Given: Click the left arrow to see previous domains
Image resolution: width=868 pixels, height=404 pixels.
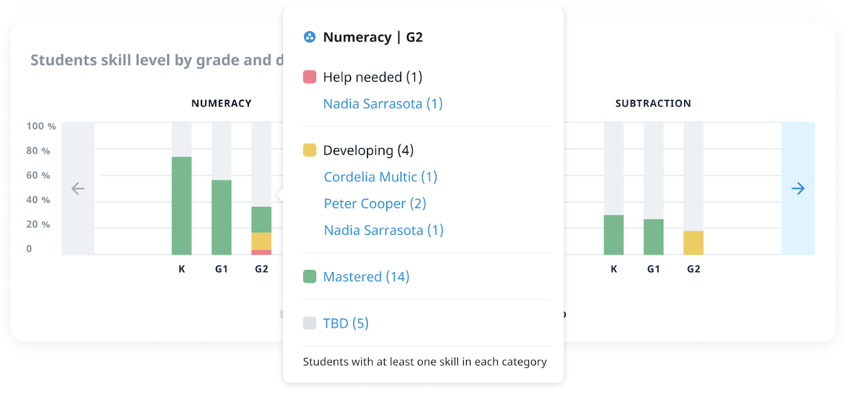Looking at the screenshot, I should pyautogui.click(x=78, y=188).
